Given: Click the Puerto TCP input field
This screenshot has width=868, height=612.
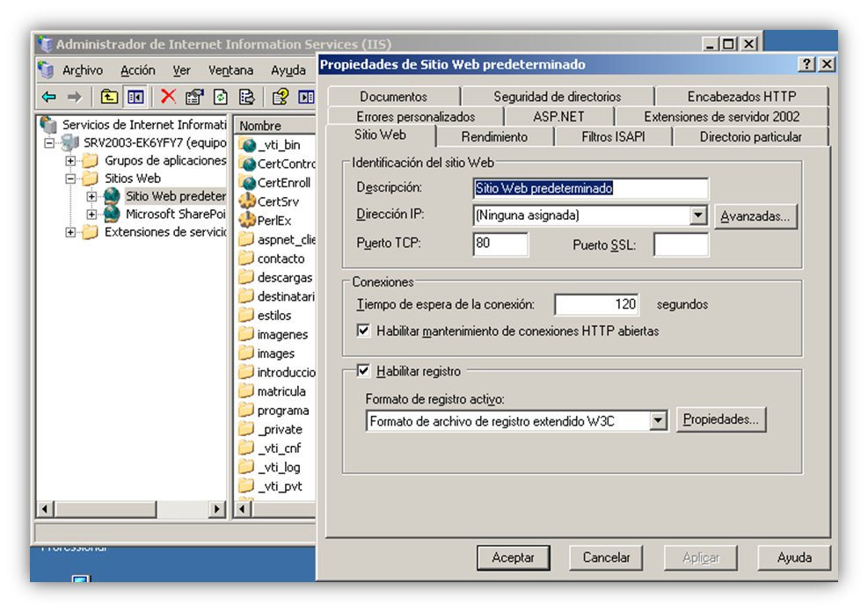Looking at the screenshot, I should click(500, 244).
